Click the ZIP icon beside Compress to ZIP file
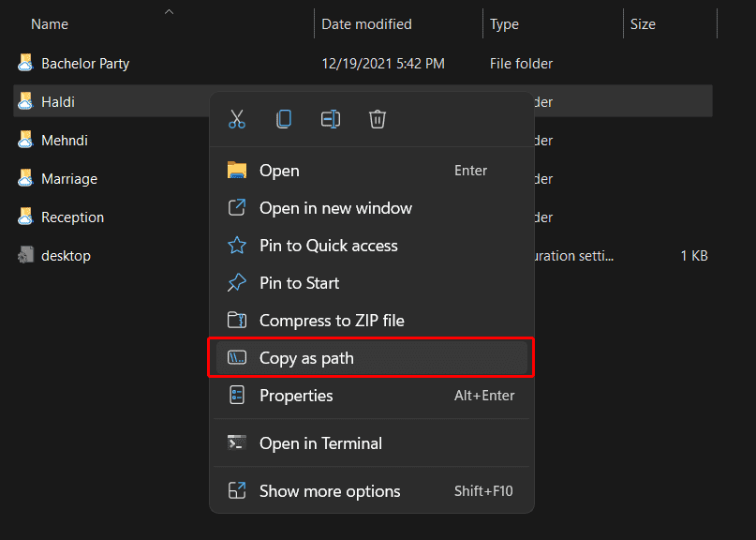Screen dimensions: 756x540 (237, 320)
